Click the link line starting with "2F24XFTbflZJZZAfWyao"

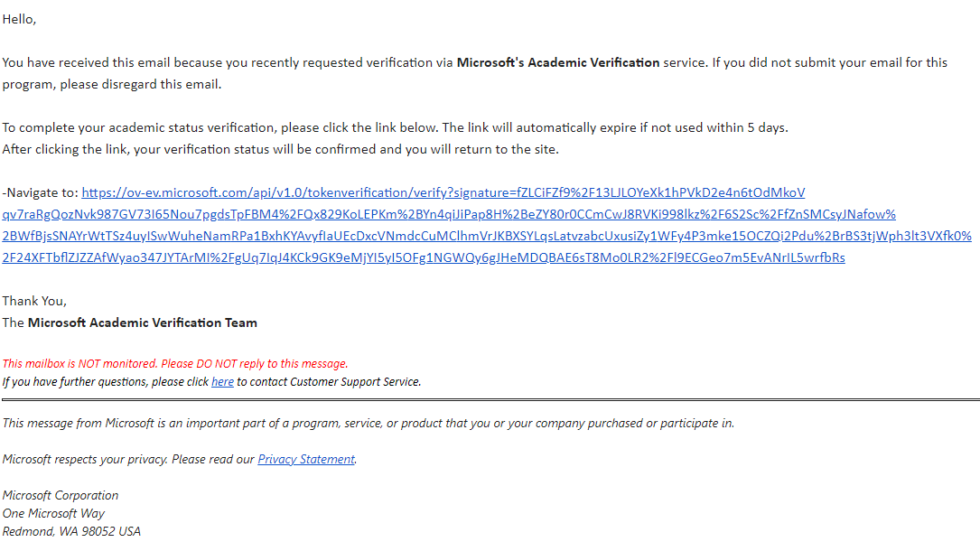423,257
